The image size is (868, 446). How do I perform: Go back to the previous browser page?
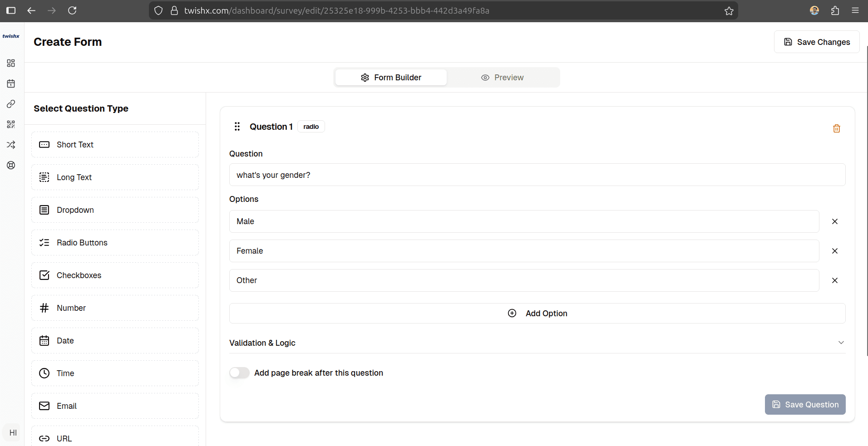31,10
